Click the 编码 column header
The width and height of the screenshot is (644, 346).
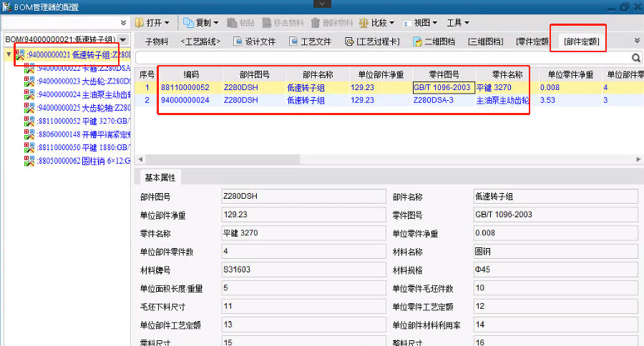[x=190, y=74]
